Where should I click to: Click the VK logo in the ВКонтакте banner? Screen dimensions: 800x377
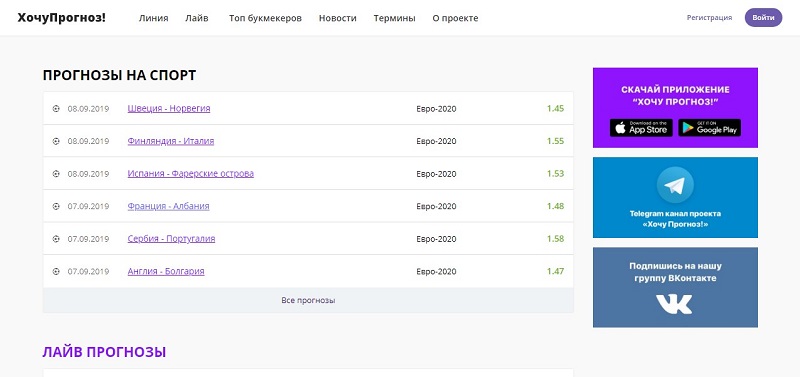point(674,304)
